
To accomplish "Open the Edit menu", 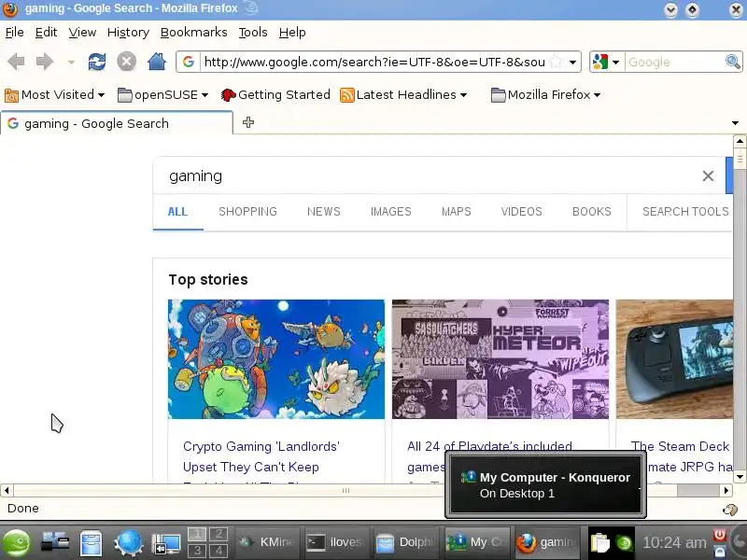I will pos(46,33).
